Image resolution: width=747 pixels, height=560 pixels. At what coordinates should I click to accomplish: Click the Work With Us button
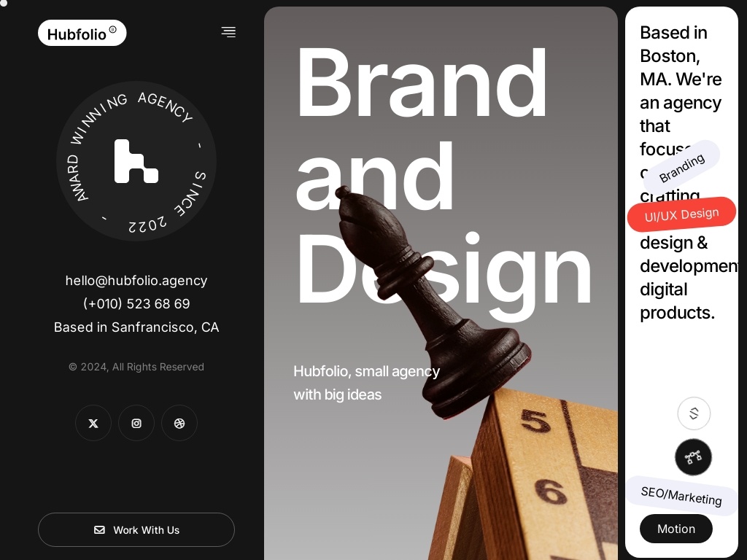pyautogui.click(x=136, y=529)
